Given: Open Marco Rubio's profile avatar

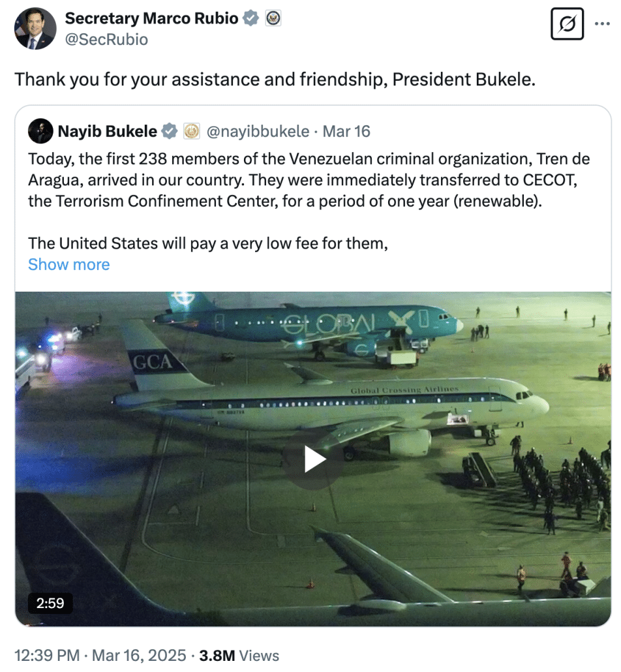Looking at the screenshot, I should click(x=35, y=29).
